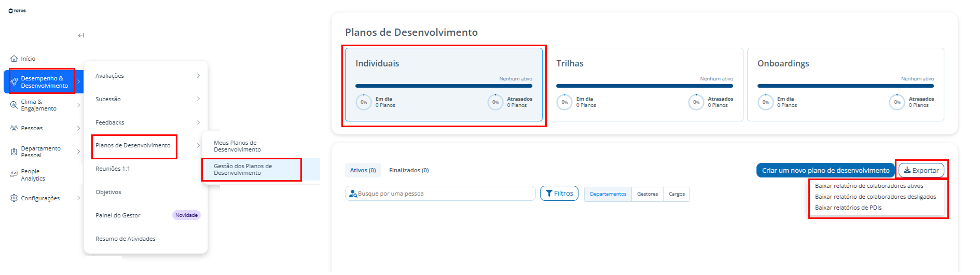Click the Início home icon
980x275 pixels.
click(x=14, y=59)
